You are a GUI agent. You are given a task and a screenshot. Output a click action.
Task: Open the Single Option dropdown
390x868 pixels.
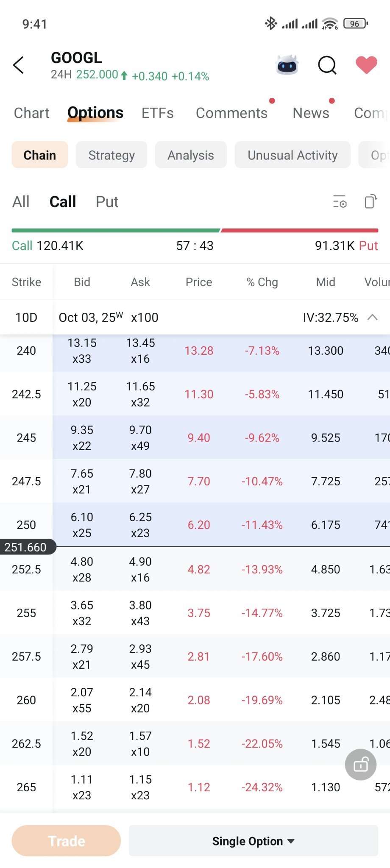[x=253, y=841]
